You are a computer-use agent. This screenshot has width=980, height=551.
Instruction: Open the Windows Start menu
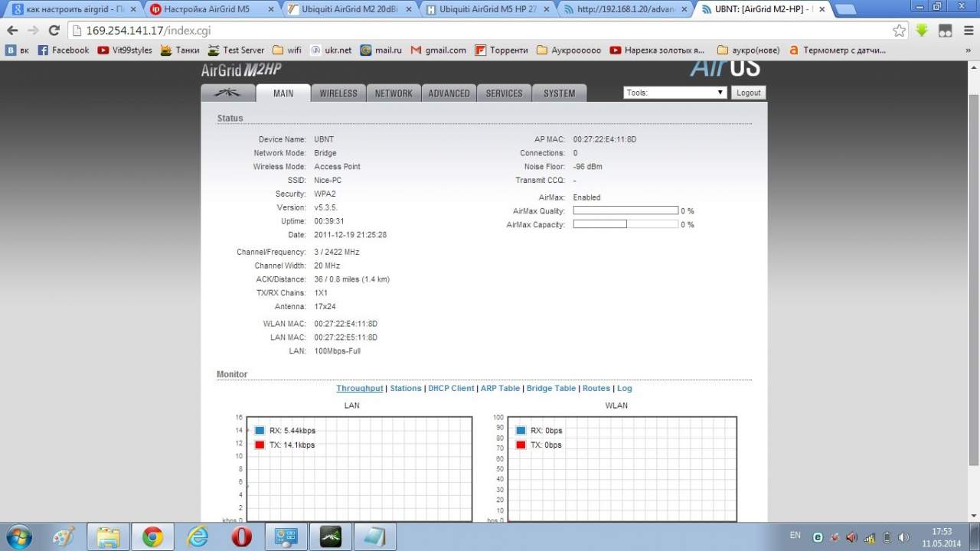coord(18,536)
